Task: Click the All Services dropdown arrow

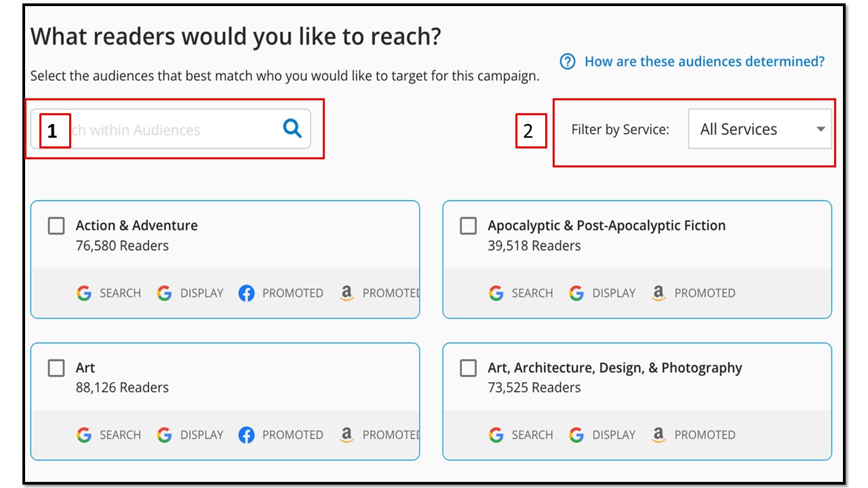Action: pyautogui.click(x=821, y=129)
